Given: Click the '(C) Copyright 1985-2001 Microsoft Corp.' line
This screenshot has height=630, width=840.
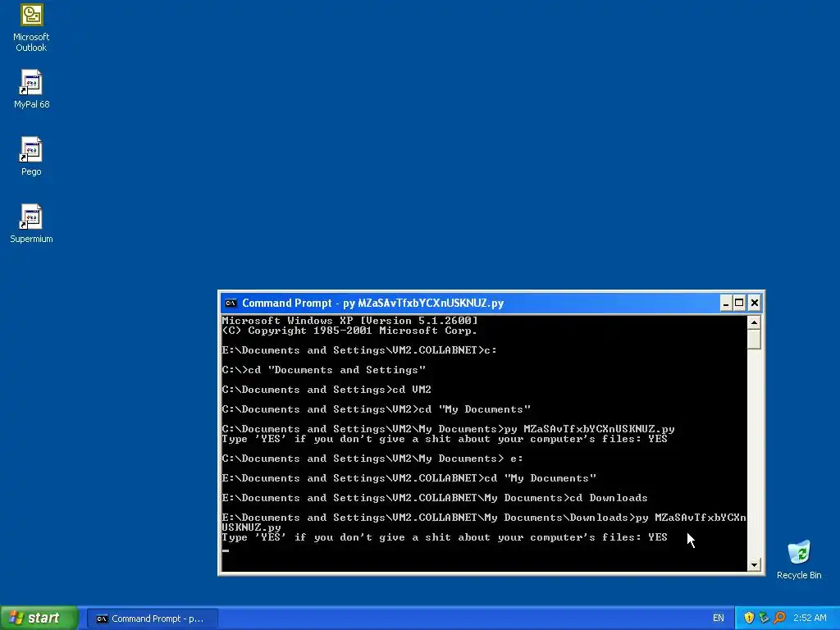Looking at the screenshot, I should coord(349,331).
